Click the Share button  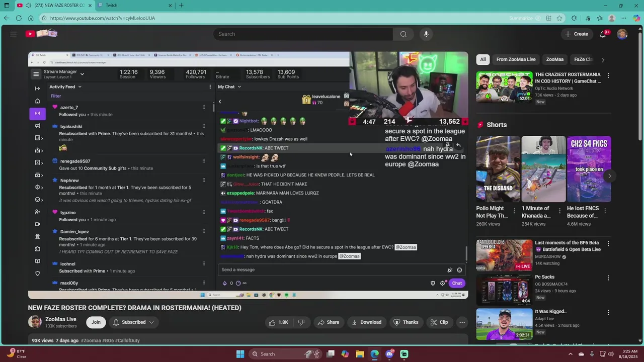[328, 322]
